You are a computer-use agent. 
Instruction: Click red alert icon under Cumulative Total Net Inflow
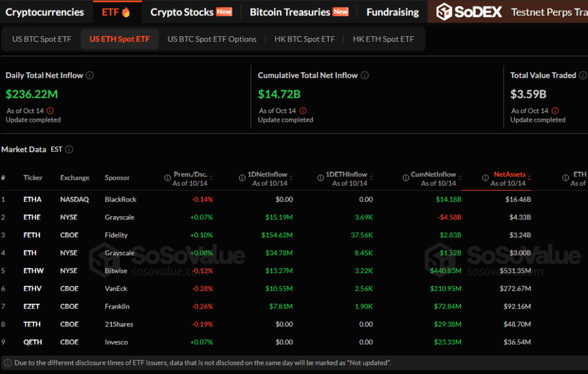(303, 111)
